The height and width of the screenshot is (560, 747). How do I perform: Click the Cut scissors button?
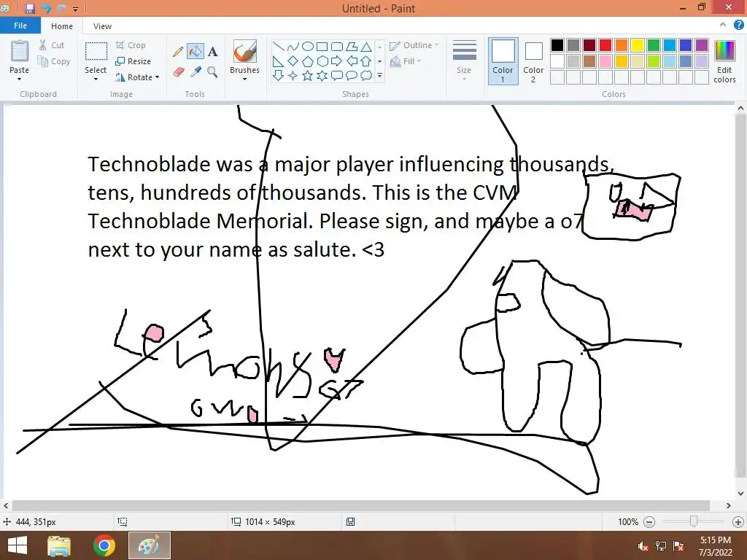[52, 45]
